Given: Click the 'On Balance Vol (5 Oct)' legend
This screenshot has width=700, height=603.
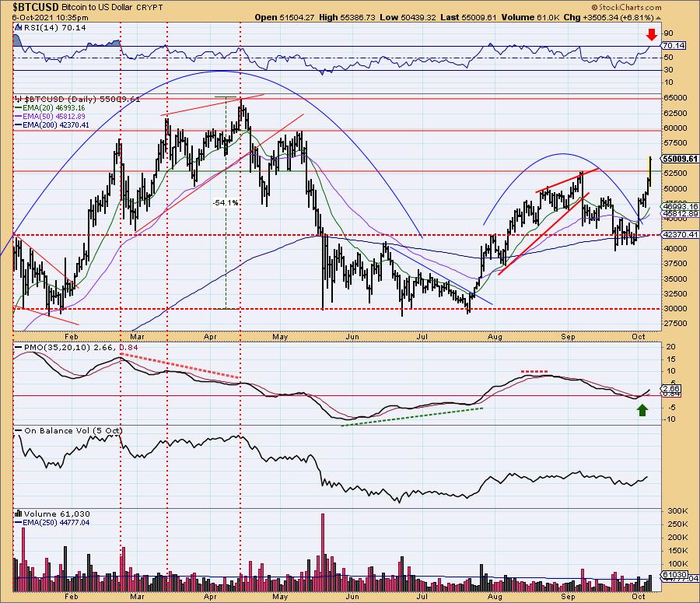Looking at the screenshot, I should point(73,430).
